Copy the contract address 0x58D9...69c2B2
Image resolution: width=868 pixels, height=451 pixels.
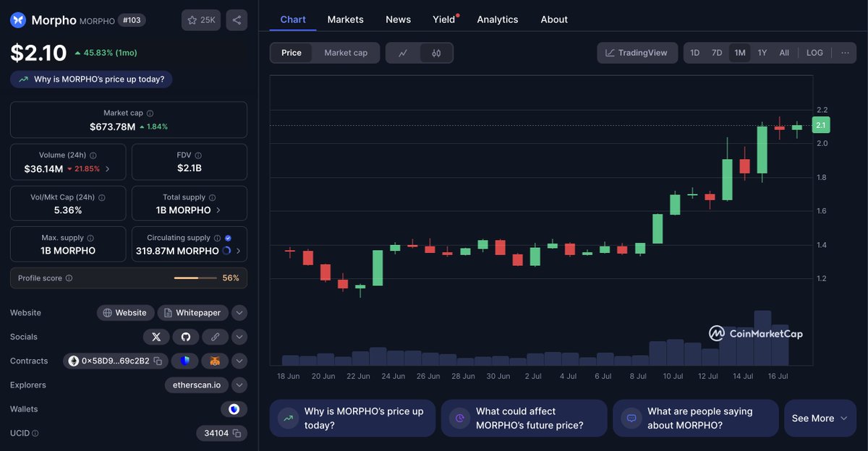(158, 361)
